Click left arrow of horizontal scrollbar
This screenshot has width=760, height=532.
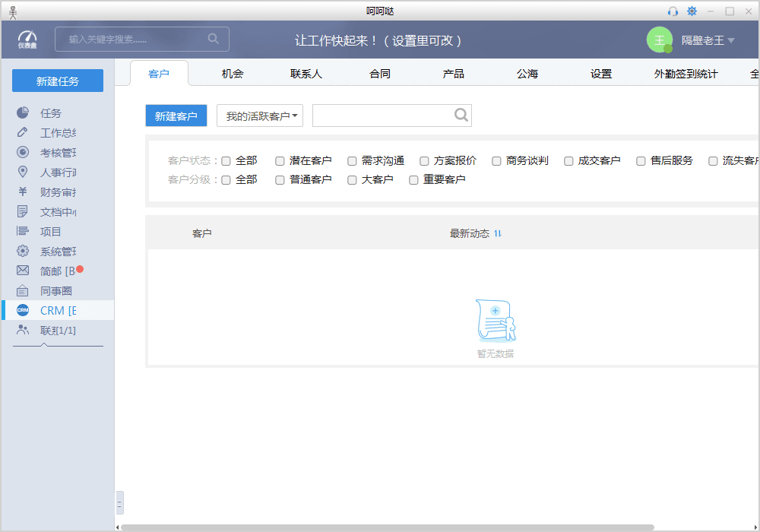pos(117,527)
